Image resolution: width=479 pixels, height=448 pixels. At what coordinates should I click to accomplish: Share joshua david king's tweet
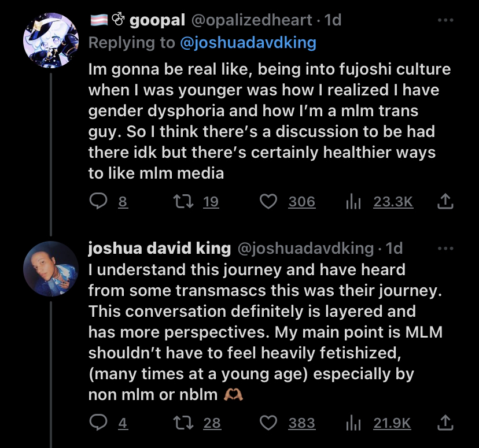(444, 423)
